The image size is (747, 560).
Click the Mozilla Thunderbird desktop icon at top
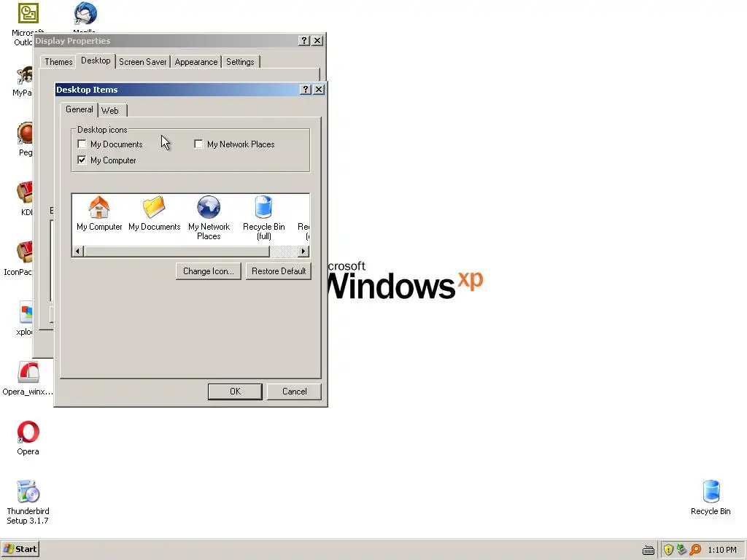click(x=85, y=13)
